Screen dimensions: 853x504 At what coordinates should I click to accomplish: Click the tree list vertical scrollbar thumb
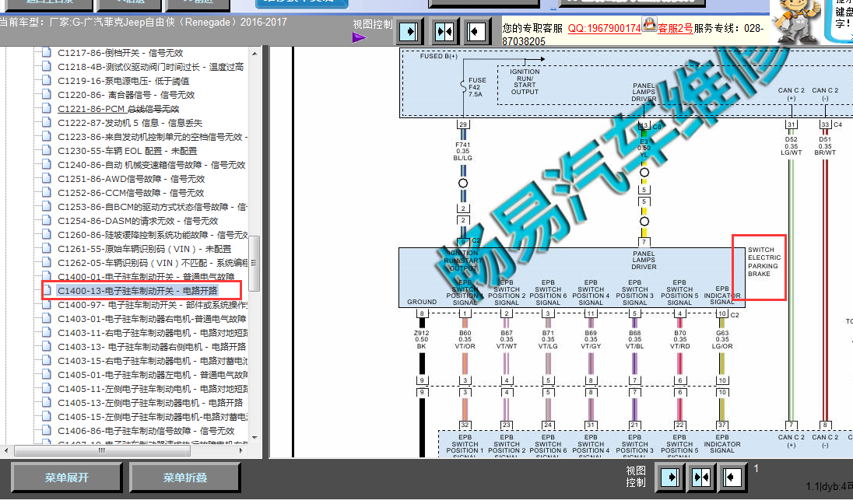(x=254, y=263)
